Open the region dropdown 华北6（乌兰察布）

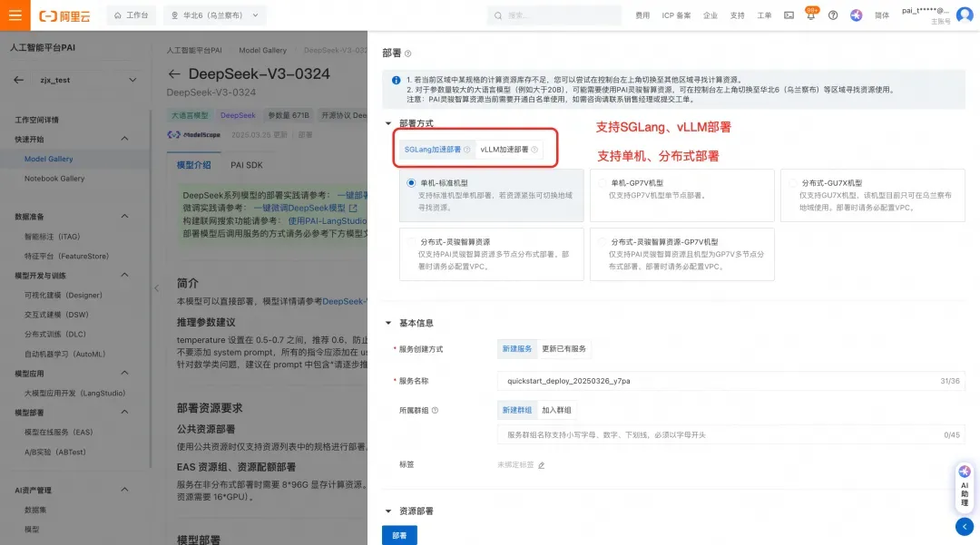[x=215, y=15]
